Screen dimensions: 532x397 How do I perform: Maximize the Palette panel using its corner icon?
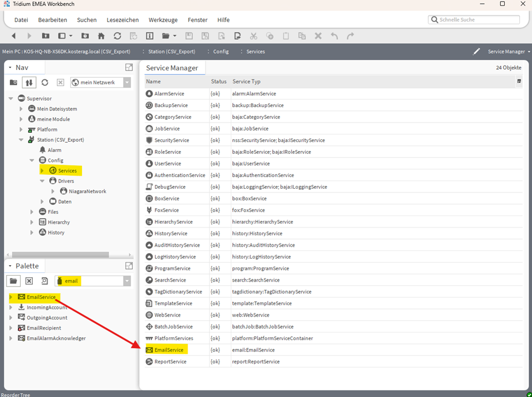tap(129, 266)
